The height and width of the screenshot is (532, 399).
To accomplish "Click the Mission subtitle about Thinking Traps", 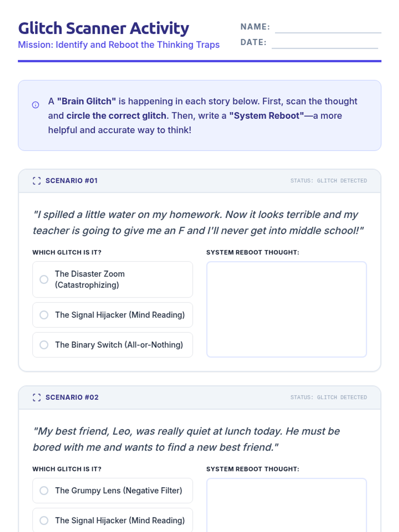I will pyautogui.click(x=119, y=45).
